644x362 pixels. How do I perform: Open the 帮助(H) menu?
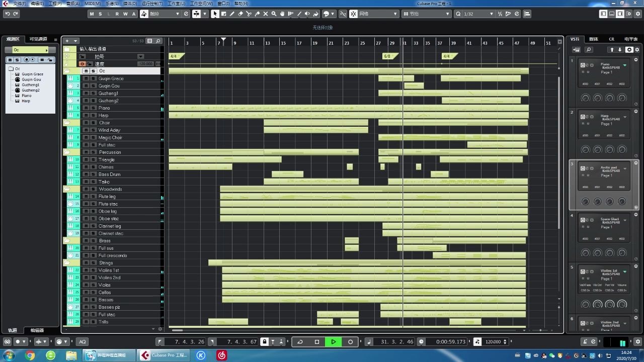pos(241,4)
